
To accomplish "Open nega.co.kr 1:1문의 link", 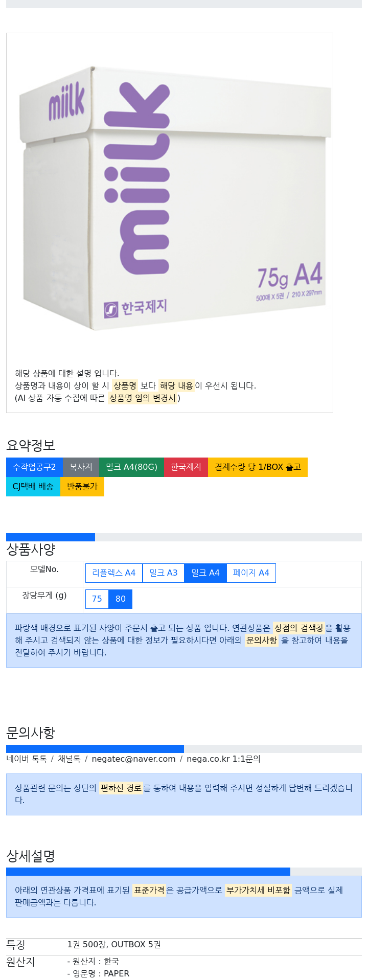I will (x=223, y=759).
